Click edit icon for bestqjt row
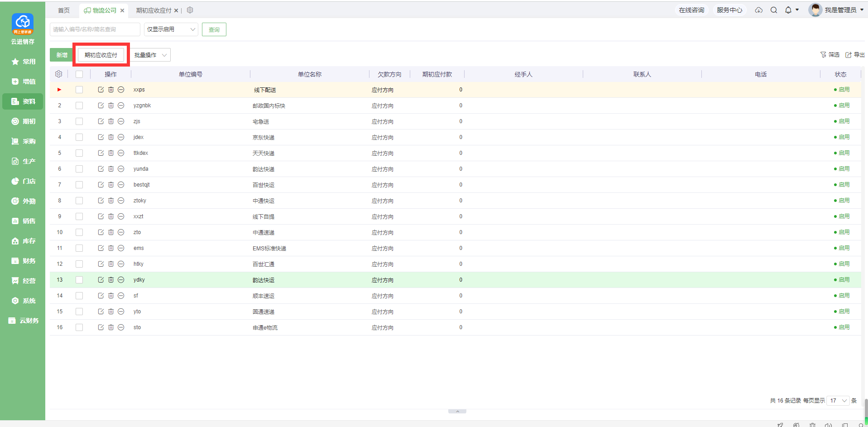The width and height of the screenshot is (868, 427). 101,185
